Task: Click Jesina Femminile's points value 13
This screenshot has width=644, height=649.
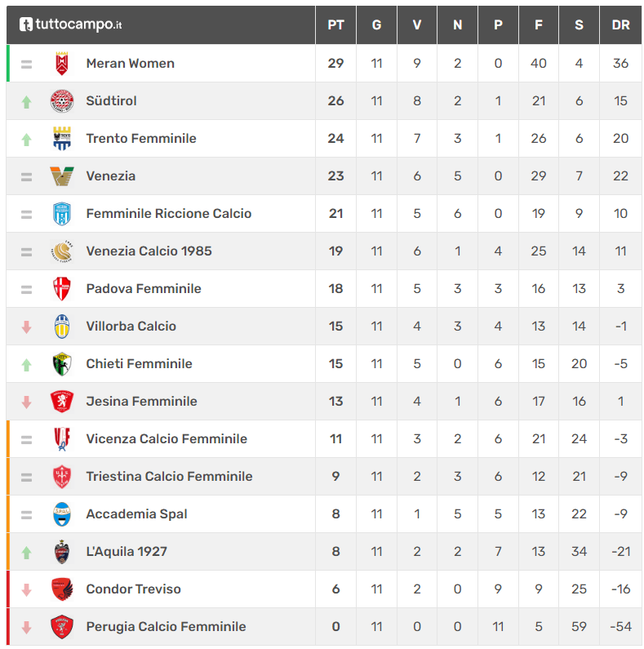Action: 335,402
